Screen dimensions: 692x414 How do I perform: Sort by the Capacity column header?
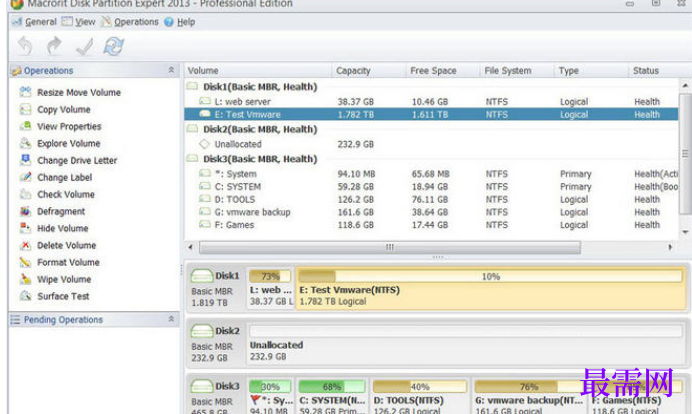click(369, 70)
